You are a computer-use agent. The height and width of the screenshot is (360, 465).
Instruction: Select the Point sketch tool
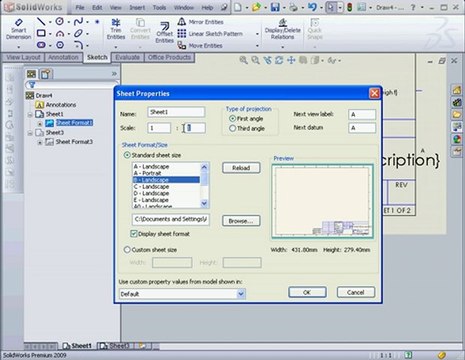97,22
